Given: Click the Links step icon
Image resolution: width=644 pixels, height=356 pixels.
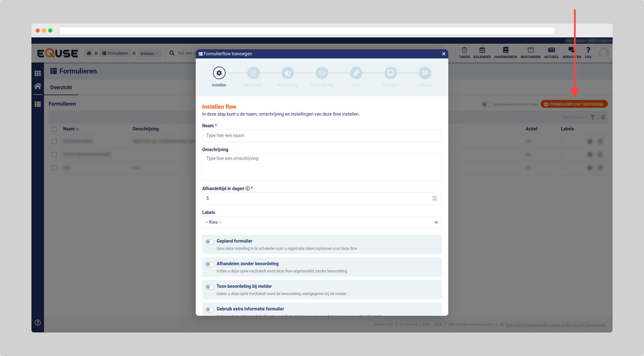Looking at the screenshot, I should 356,73.
